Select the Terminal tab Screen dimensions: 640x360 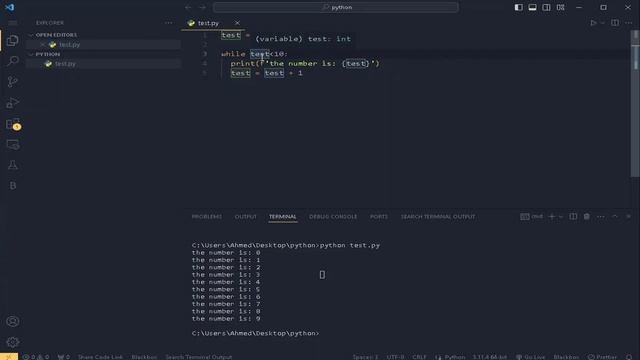[282, 217]
